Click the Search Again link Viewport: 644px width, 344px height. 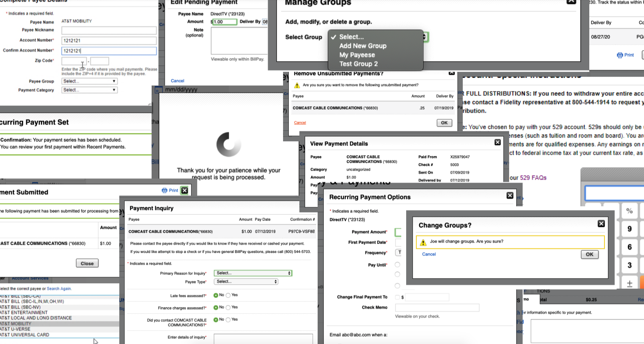pos(59,289)
